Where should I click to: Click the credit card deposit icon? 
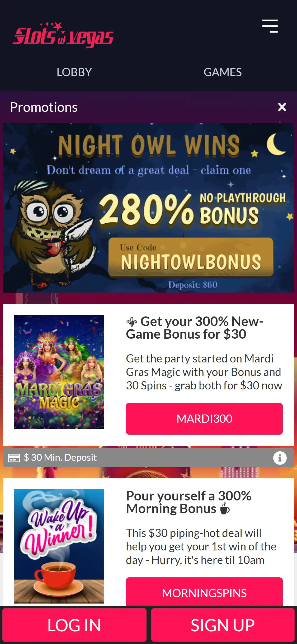click(14, 458)
